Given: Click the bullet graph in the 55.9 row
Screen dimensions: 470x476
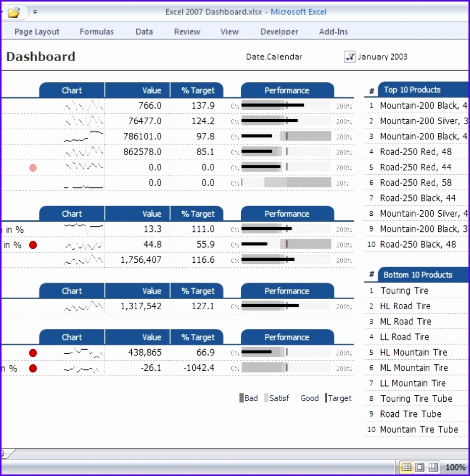Looking at the screenshot, I should [286, 244].
